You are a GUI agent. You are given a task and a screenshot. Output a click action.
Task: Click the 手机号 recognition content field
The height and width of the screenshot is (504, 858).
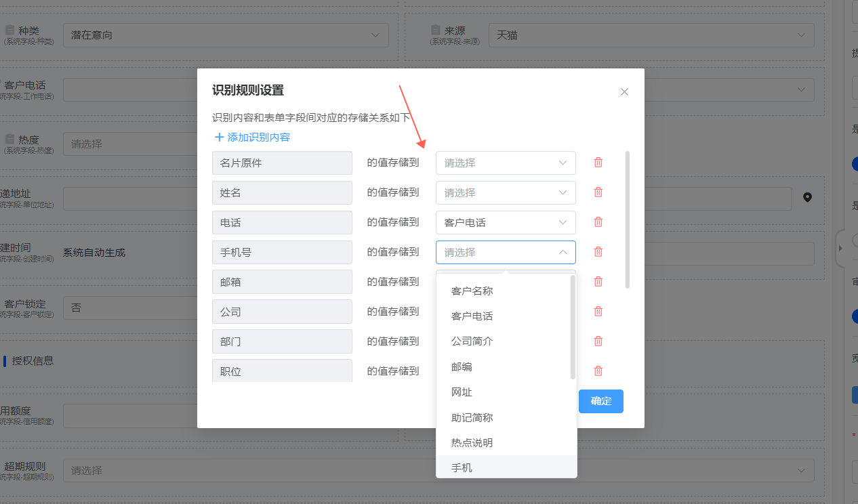coord(282,252)
